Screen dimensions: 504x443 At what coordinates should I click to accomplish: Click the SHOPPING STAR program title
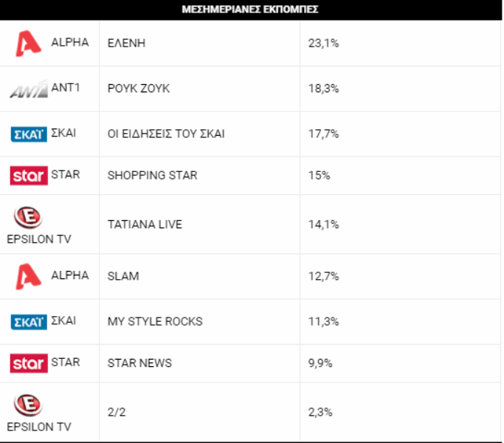pyautogui.click(x=152, y=175)
